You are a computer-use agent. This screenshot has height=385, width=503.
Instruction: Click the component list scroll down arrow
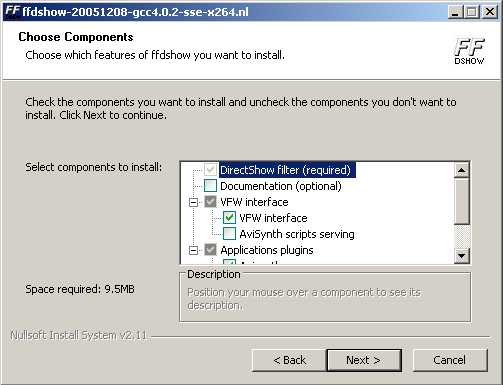coord(462,256)
